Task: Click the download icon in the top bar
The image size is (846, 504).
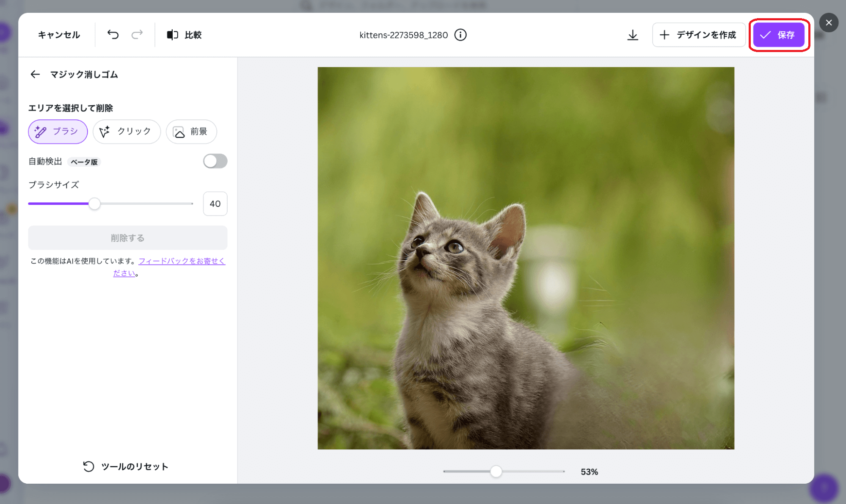Action: click(632, 35)
